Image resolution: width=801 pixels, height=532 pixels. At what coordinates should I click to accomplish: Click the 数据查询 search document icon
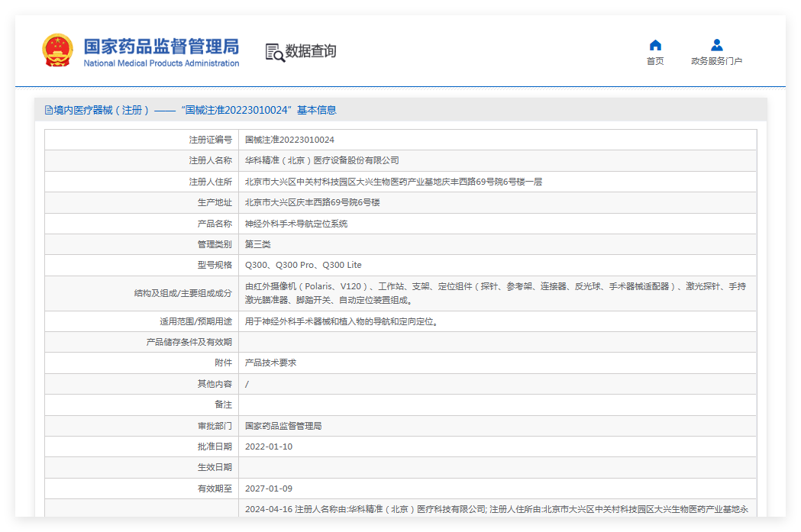pyautogui.click(x=275, y=53)
